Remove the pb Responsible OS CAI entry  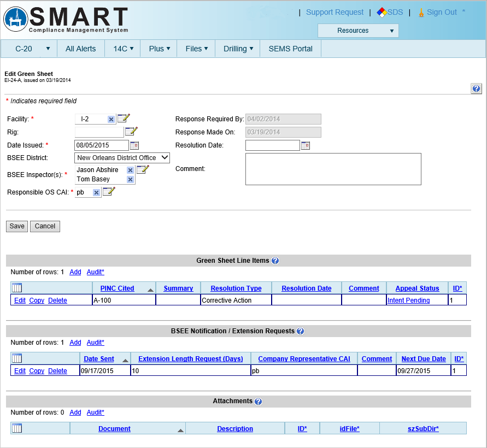[96, 192]
